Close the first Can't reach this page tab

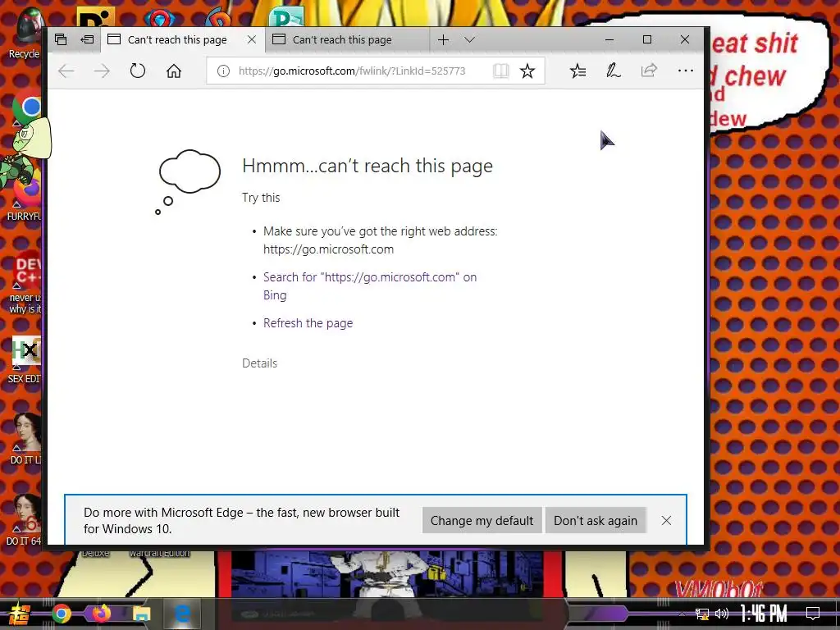251,39
